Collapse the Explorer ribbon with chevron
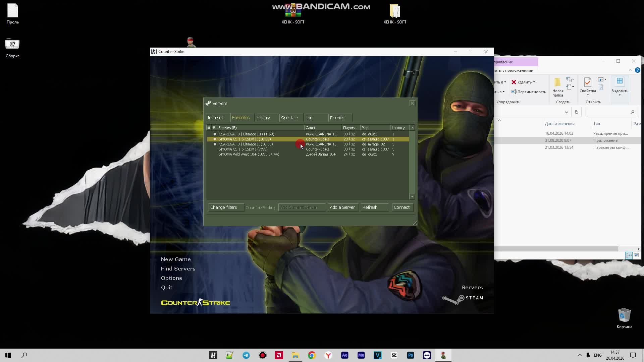 click(630, 70)
